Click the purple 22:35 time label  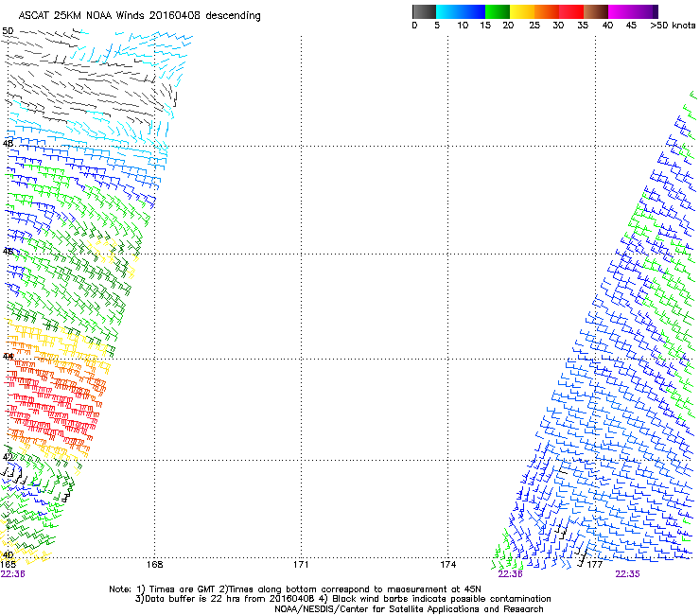[627, 574]
